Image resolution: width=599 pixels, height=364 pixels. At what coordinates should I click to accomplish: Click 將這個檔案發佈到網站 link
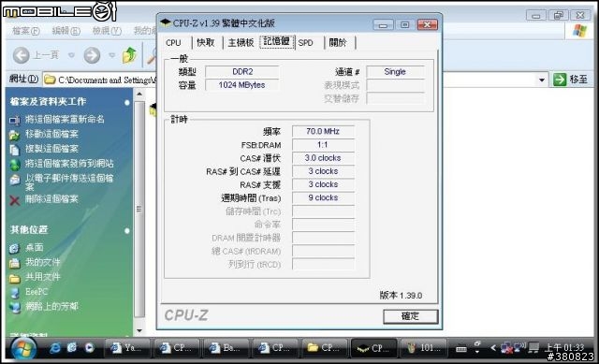69,164
